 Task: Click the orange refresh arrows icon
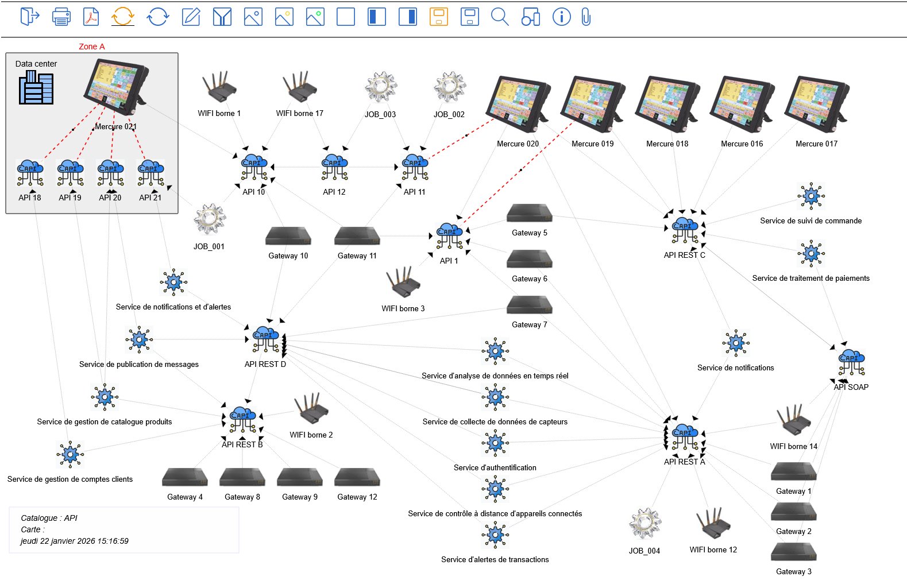click(x=122, y=17)
